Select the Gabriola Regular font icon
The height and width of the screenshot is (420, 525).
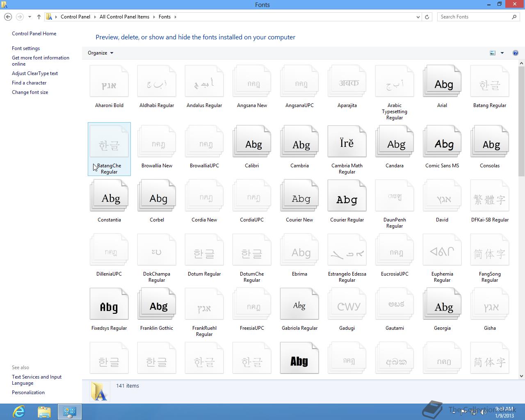coord(299,304)
